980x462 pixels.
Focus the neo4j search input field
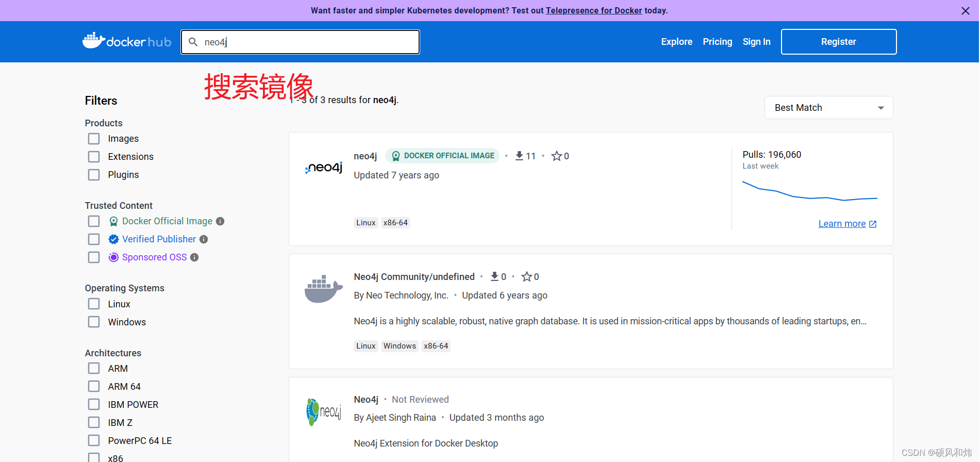pyautogui.click(x=300, y=42)
